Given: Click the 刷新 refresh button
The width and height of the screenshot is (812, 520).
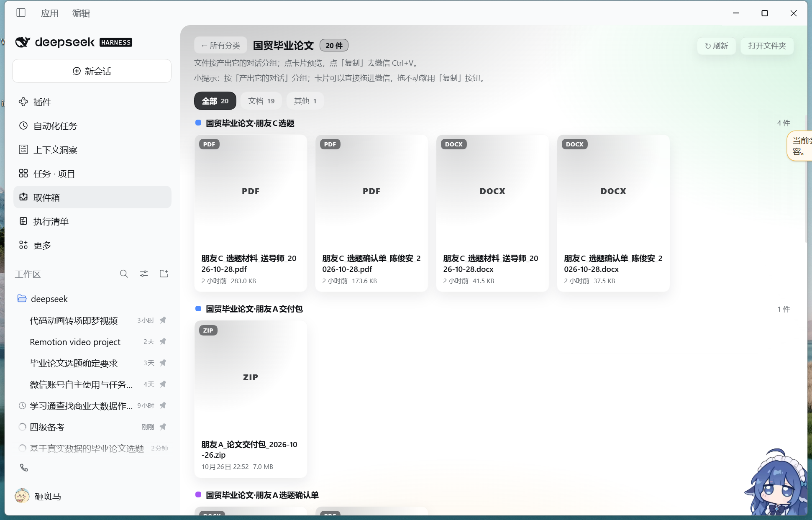Looking at the screenshot, I should [x=716, y=46].
